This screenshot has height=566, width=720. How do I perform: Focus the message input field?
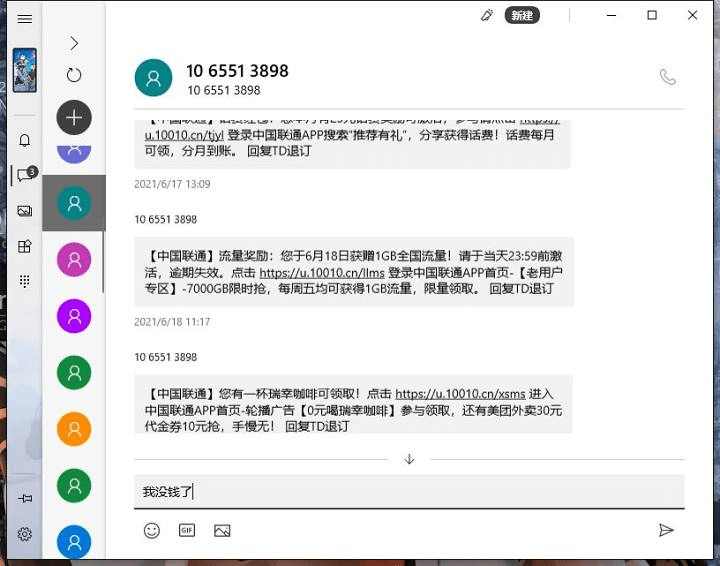tap(409, 492)
